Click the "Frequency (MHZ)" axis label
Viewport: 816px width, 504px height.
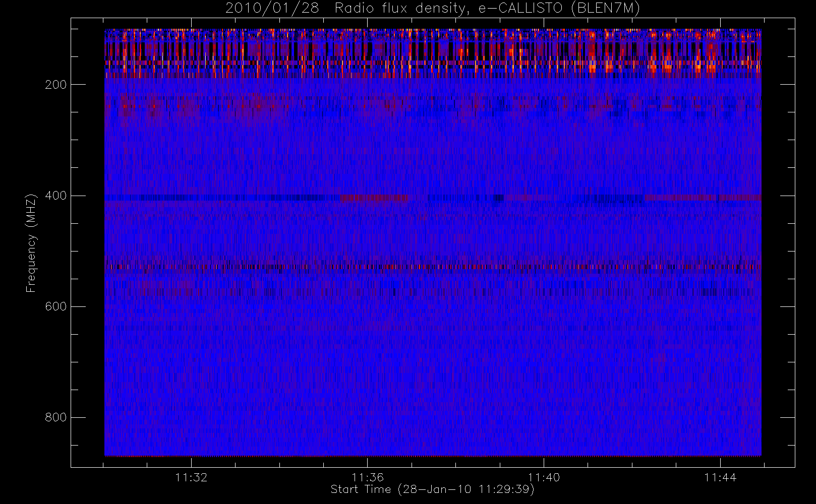coord(31,243)
